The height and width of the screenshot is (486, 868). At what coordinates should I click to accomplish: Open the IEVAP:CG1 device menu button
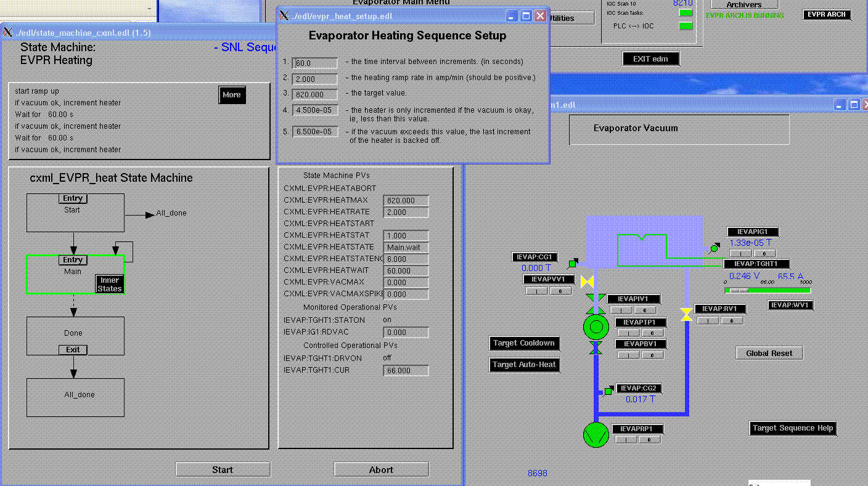(535, 257)
